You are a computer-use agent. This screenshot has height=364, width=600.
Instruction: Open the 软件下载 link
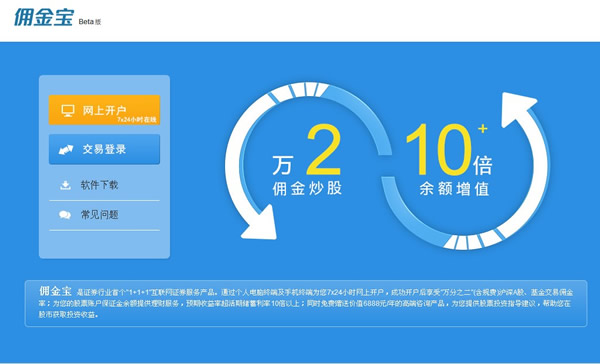(x=99, y=185)
